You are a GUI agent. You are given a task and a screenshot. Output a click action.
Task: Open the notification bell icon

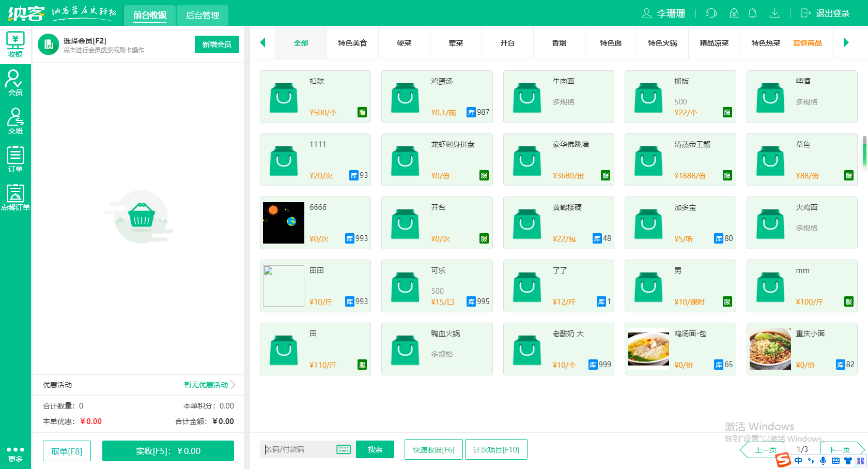753,13
